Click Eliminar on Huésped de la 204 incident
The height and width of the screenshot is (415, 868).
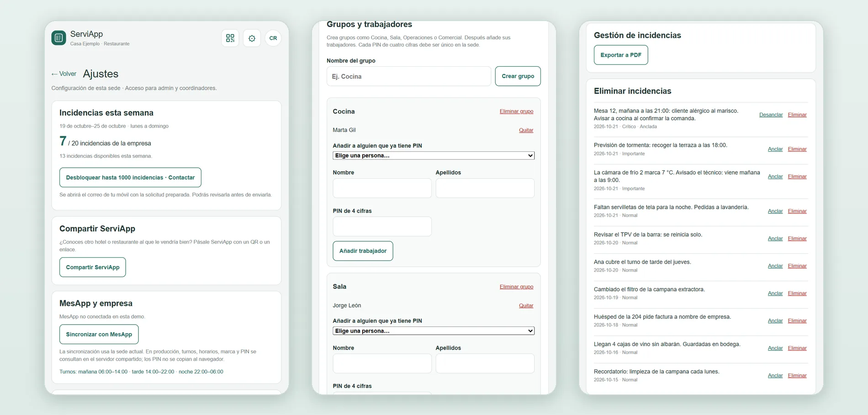[797, 321]
